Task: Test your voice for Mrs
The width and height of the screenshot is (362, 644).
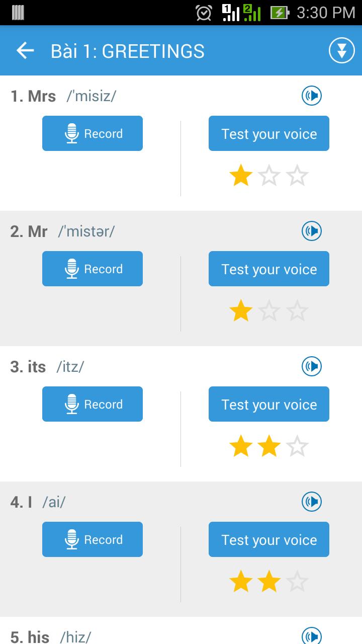Action: [269, 133]
